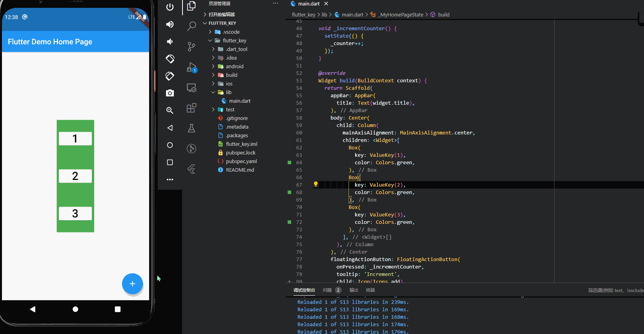Click lib breadcrumb segment
The image size is (644, 334).
pyautogui.click(x=325, y=15)
